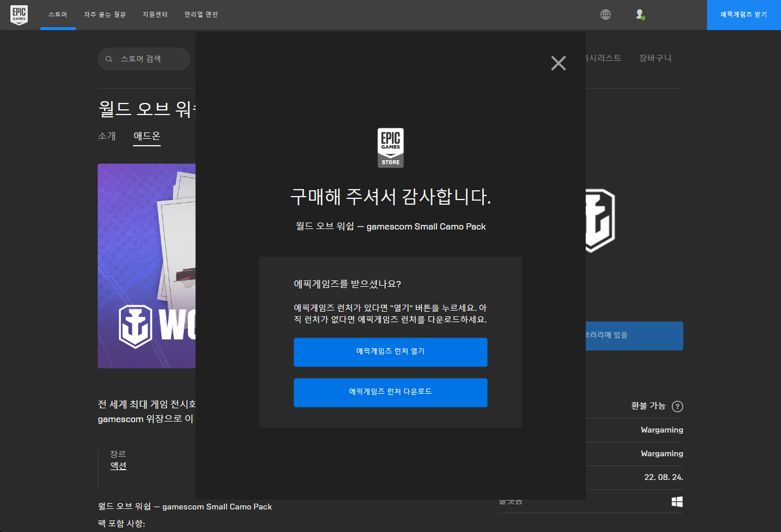Open the language globe selector

pyautogui.click(x=605, y=14)
